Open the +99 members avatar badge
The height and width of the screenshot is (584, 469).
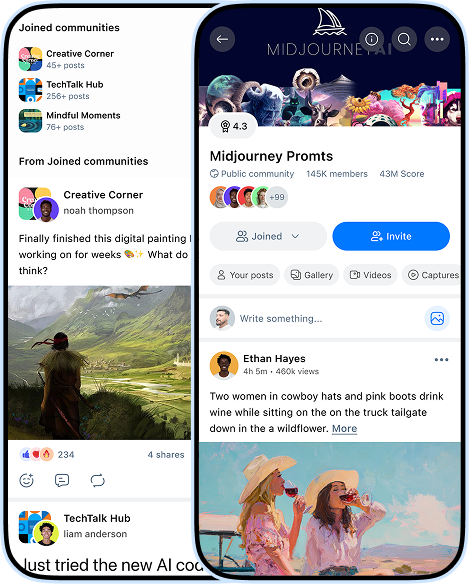277,197
